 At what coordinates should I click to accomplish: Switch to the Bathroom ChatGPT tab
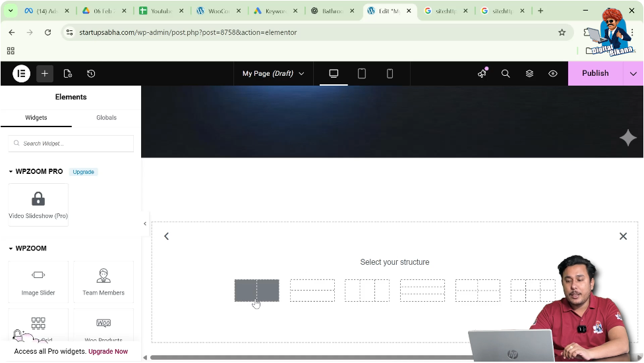[x=332, y=11]
